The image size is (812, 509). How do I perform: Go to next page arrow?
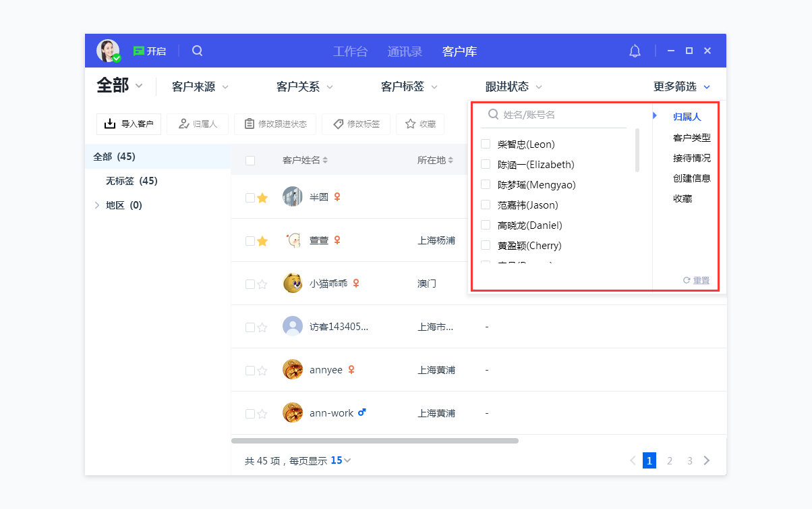click(707, 460)
